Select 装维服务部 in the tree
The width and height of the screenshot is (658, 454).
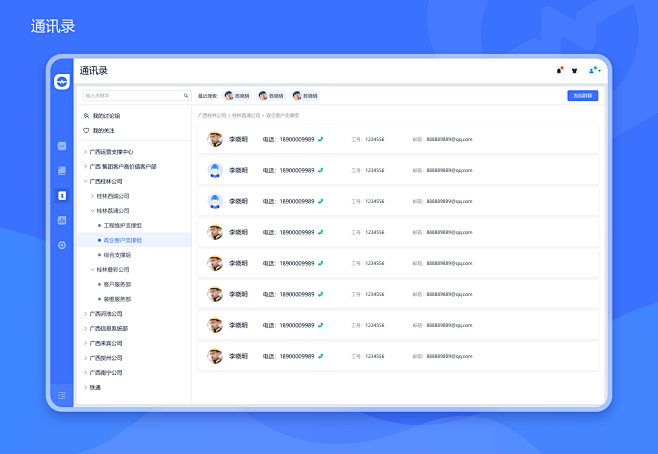[x=115, y=299]
